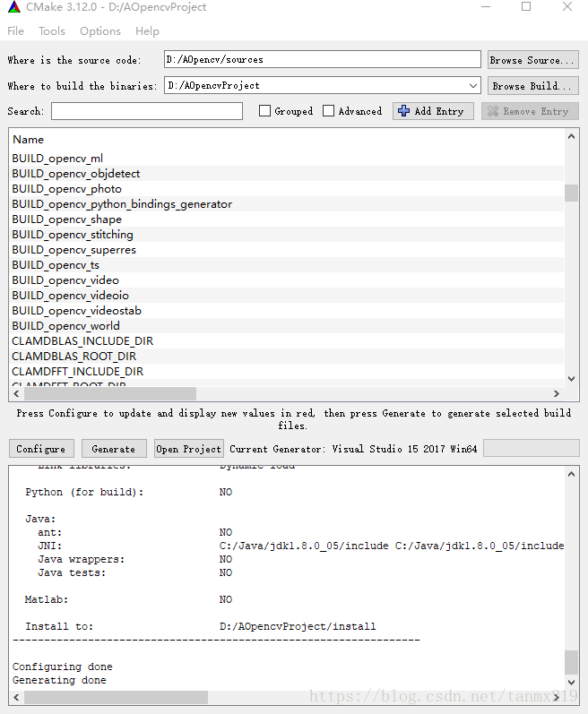Click the Generate button
The height and width of the screenshot is (714, 588).
pos(114,449)
